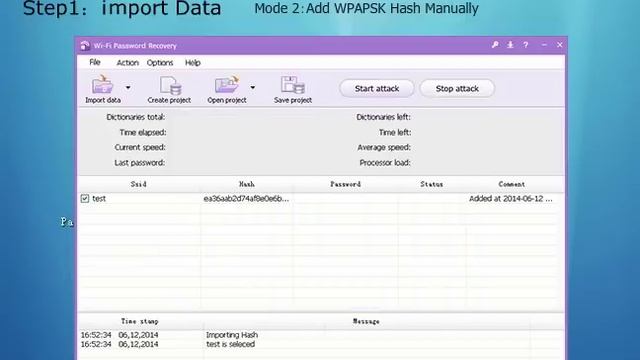Screen dimensions: 640x360
Task: Click the key icon in title bar
Action: click(495, 45)
